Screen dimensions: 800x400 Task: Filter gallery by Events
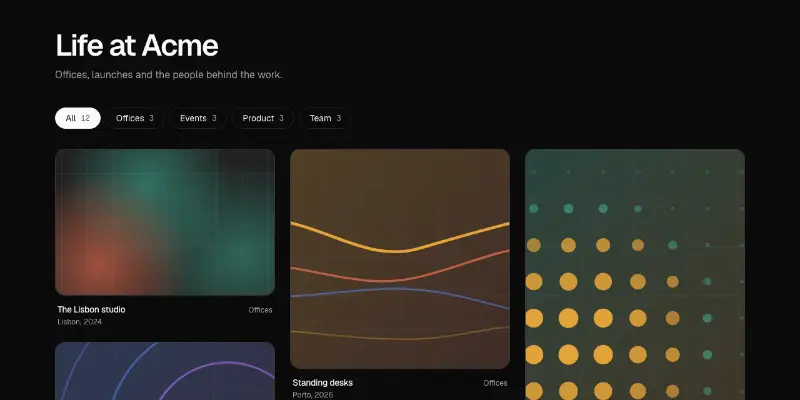click(x=198, y=118)
